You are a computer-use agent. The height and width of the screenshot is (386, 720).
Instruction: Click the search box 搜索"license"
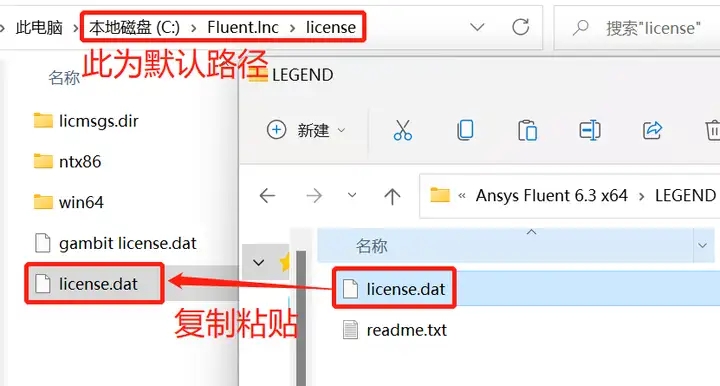coord(637,28)
